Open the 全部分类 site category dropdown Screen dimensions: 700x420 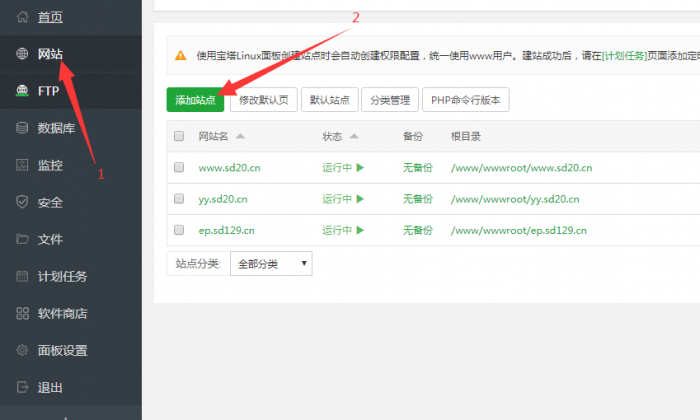(x=271, y=264)
